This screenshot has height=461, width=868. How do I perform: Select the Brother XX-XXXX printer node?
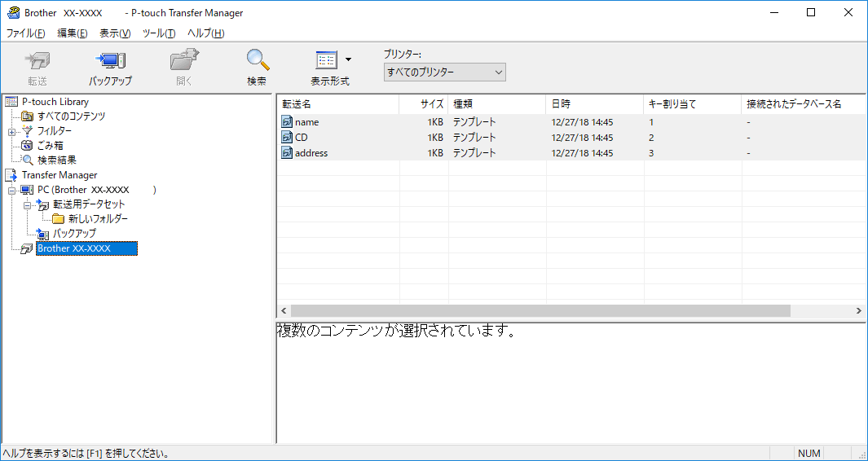click(86, 248)
